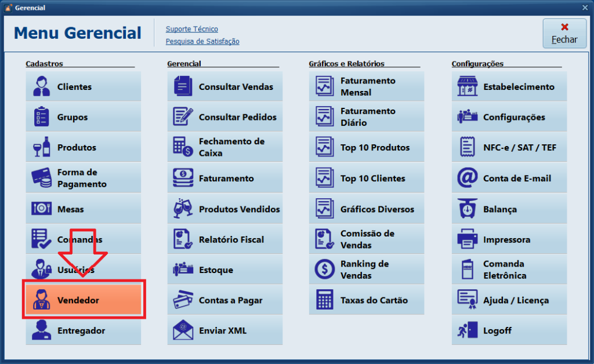Image resolution: width=594 pixels, height=364 pixels.
Task: Select Entregador registration
Action: point(83,330)
